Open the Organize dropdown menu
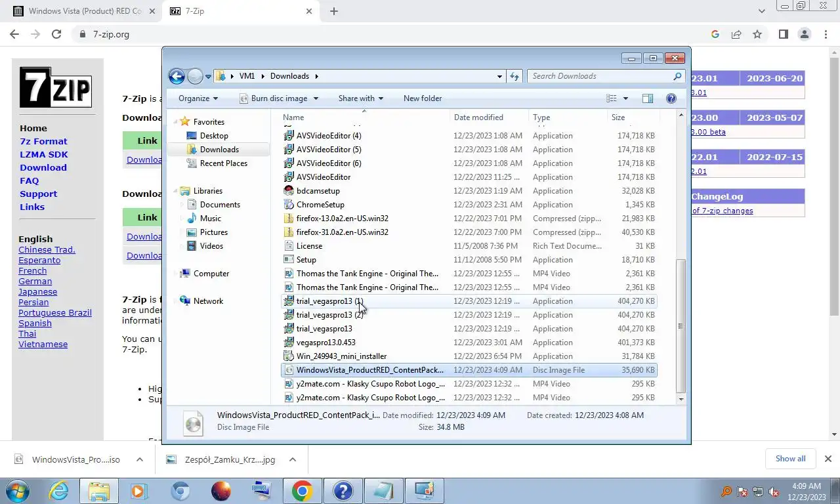Viewport: 840px width, 504px height. point(198,98)
